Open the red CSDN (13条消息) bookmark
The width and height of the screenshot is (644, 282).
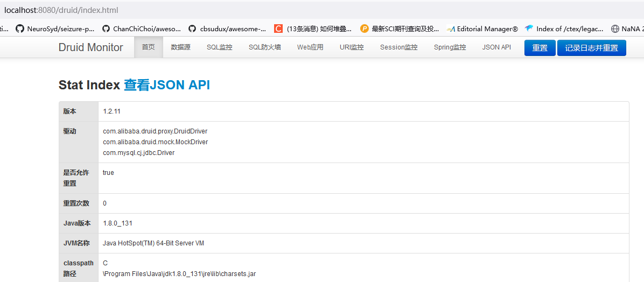pyautogui.click(x=313, y=29)
